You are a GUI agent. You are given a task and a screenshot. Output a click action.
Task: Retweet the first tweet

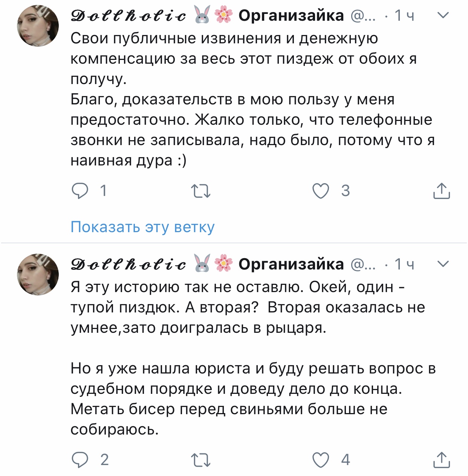[200, 191]
